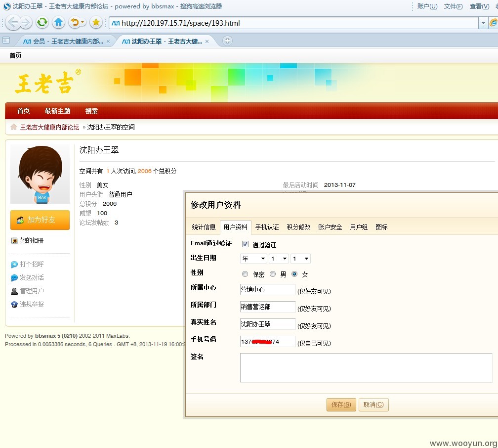Open favorites with the star icon
Screen dimensions: 498x448
(96, 22)
